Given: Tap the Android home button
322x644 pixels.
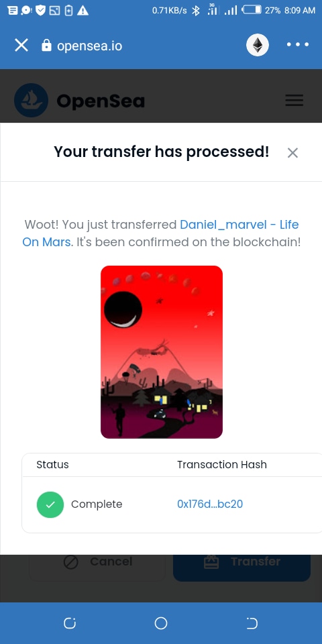Looking at the screenshot, I should click(161, 623).
